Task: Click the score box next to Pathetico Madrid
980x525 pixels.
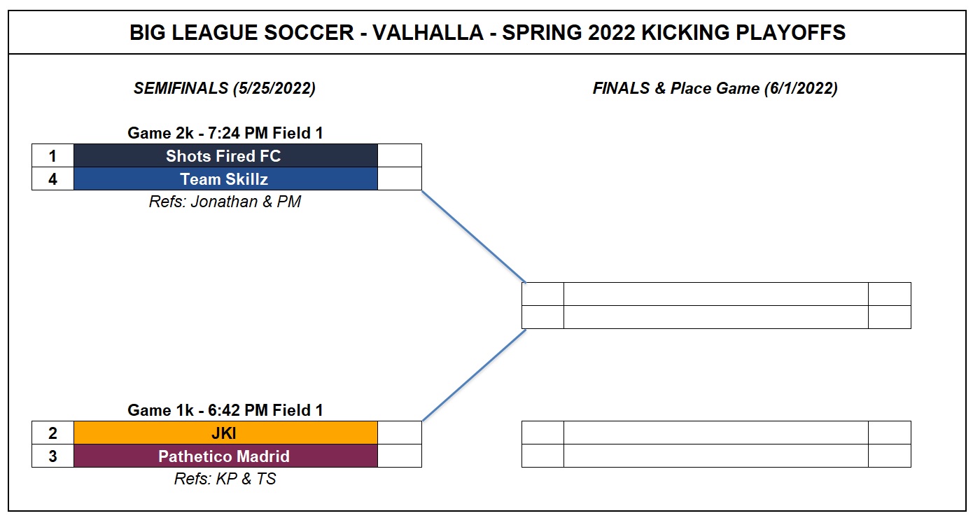Action: pyautogui.click(x=400, y=456)
